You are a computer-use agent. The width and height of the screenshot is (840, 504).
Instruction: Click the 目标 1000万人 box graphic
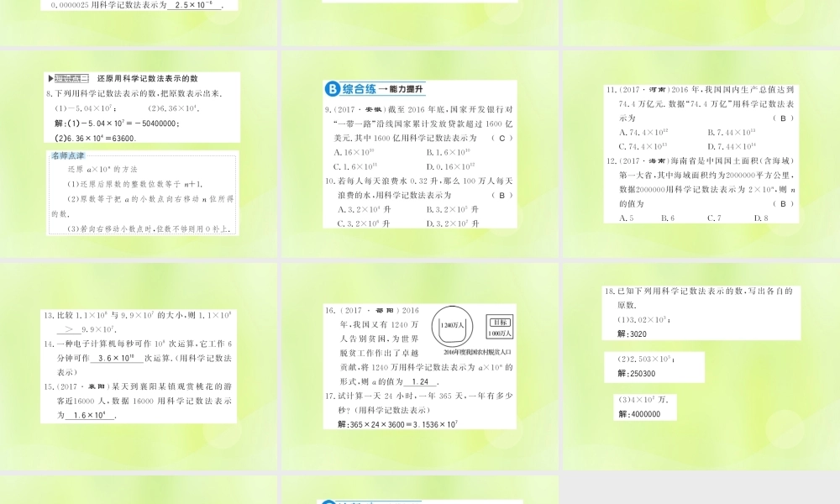pyautogui.click(x=500, y=328)
